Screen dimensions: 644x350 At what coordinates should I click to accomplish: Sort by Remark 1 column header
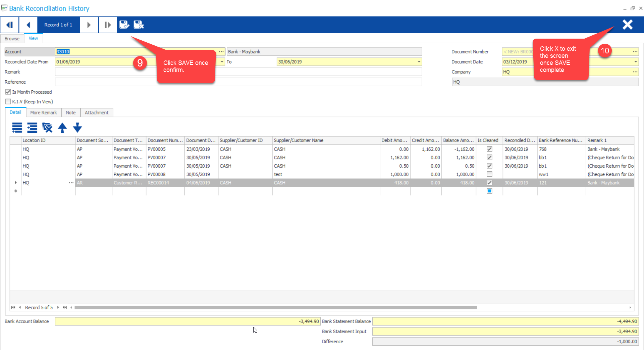610,140
